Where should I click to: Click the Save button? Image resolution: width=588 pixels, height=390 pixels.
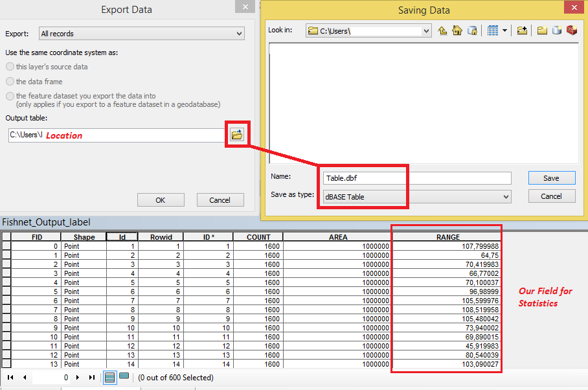tap(552, 178)
